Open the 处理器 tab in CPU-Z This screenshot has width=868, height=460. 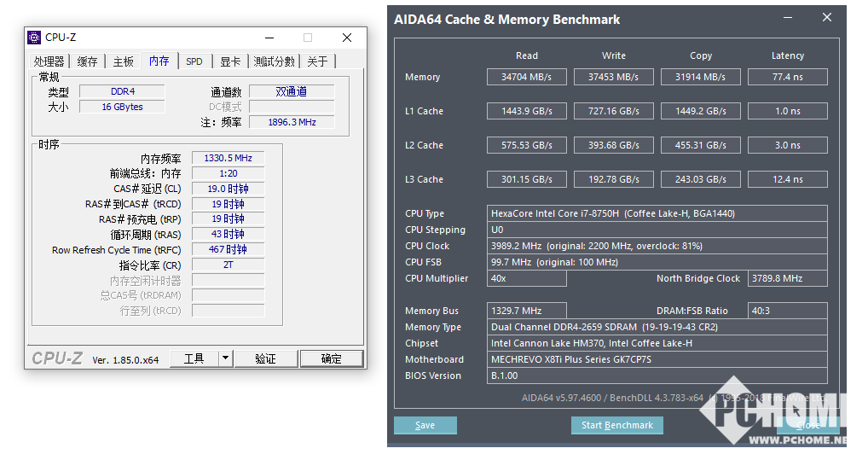(49, 61)
